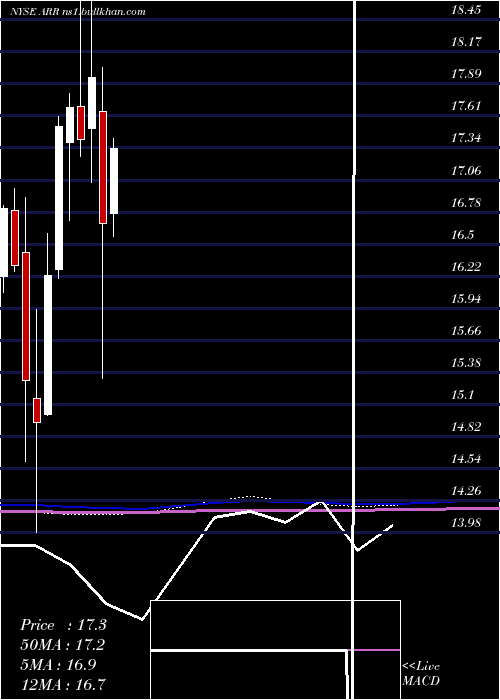
Task: Click the 17.06 price axis label
Action: pos(466,171)
